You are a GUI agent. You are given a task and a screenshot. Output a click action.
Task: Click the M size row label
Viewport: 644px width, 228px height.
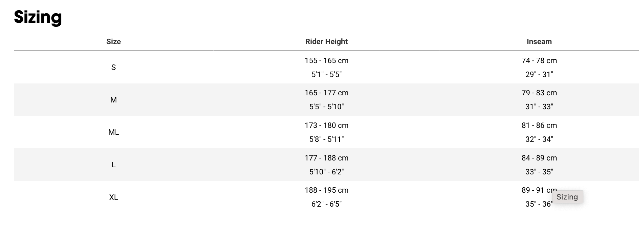114,100
